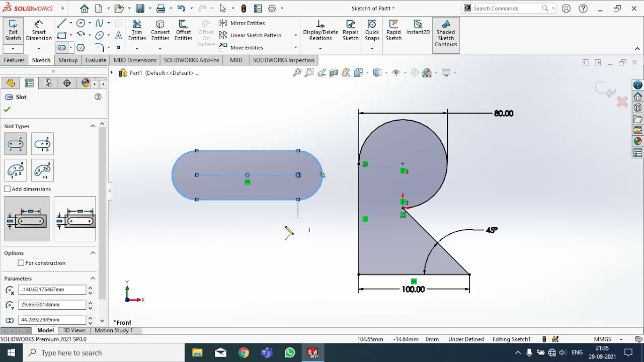Switch to the Evaluate tab
The width and height of the screenshot is (644, 362).
click(x=96, y=60)
